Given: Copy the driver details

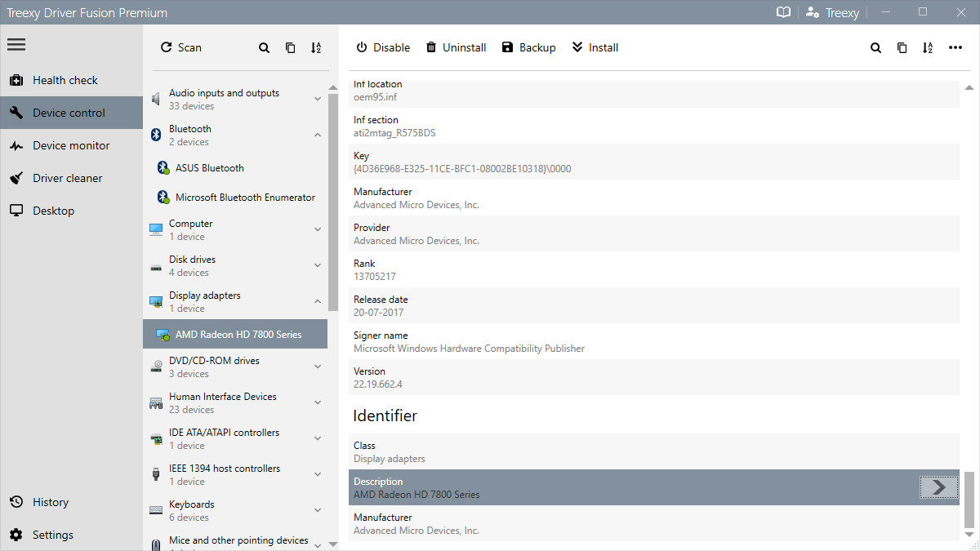Looking at the screenshot, I should [290, 47].
